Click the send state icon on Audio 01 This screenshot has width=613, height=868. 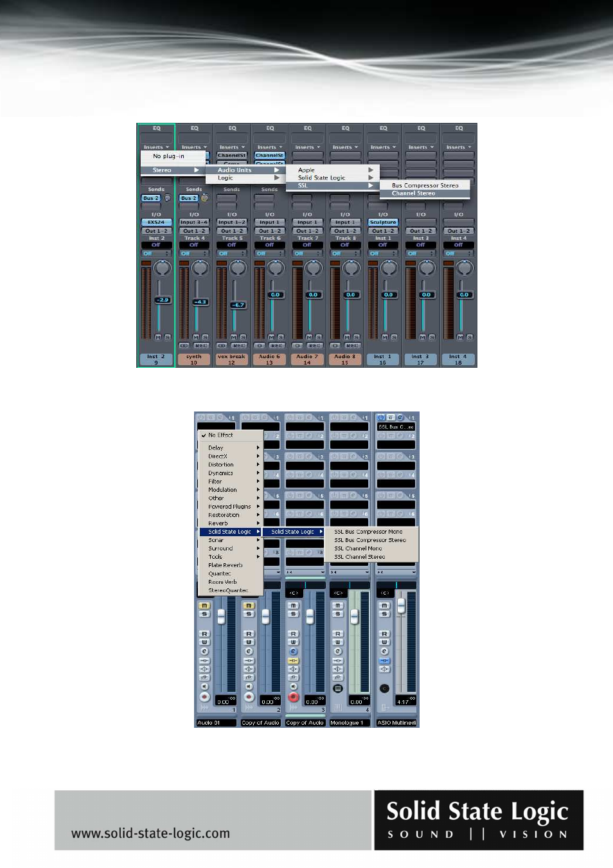[204, 678]
